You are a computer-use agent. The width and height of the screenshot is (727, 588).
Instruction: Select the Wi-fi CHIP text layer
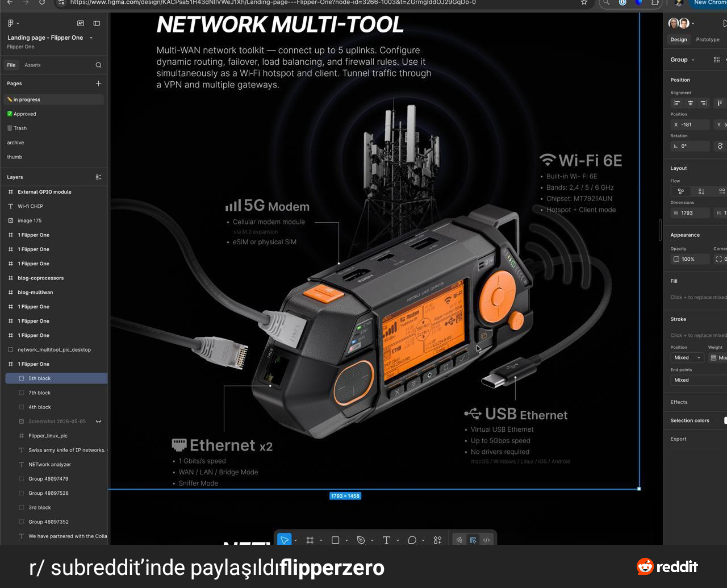(55, 206)
